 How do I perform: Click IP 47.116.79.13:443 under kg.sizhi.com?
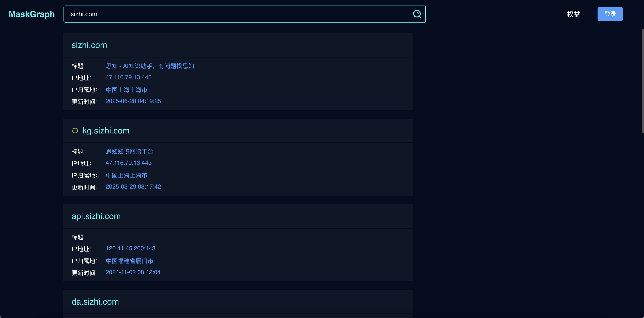tap(129, 163)
